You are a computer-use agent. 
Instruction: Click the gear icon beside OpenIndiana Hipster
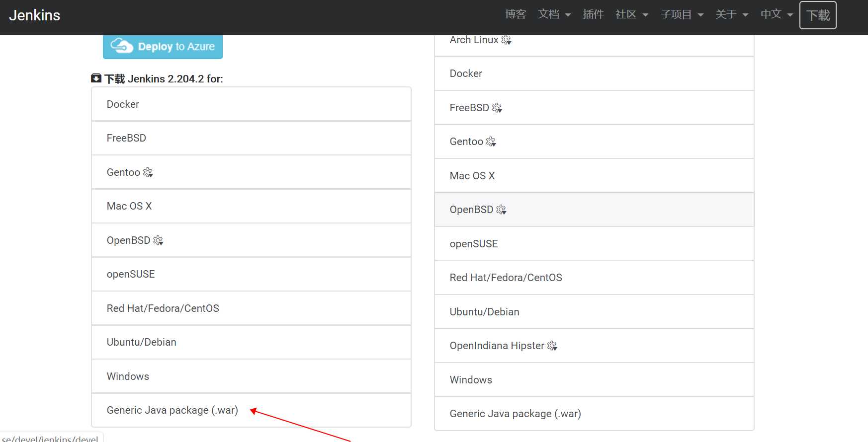click(x=552, y=346)
